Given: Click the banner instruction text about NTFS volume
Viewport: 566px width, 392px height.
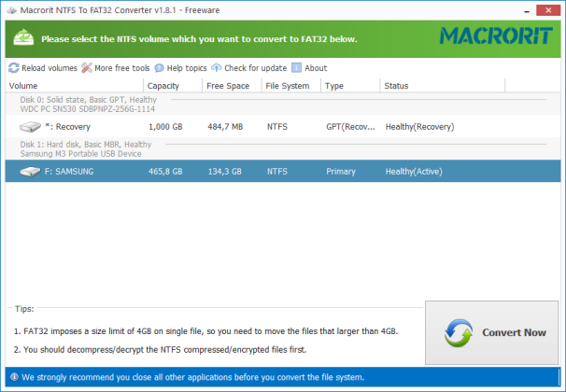Looking at the screenshot, I should point(199,39).
